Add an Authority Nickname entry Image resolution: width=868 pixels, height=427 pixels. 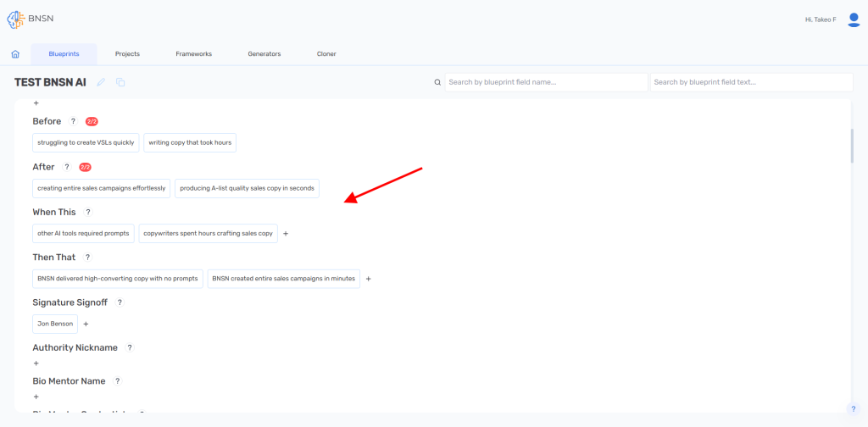tap(36, 363)
